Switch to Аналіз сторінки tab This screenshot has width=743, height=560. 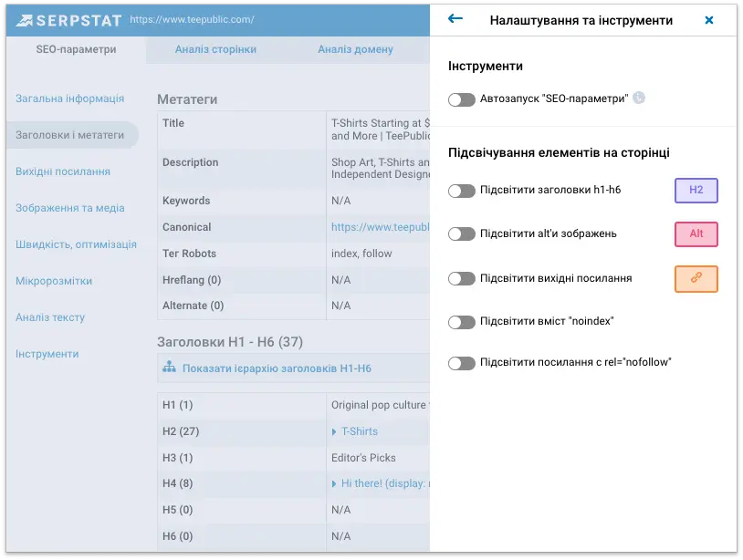pyautogui.click(x=215, y=49)
